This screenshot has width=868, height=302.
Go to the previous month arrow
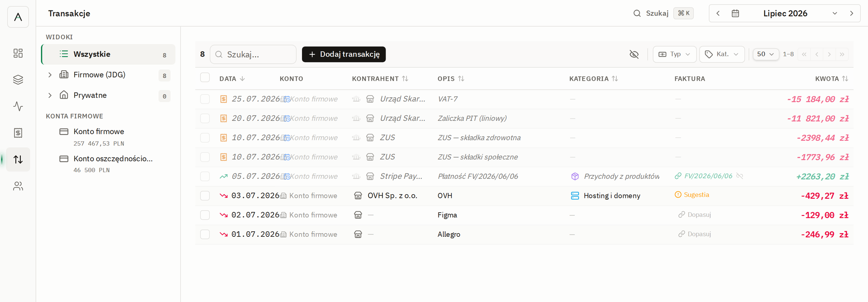tap(718, 14)
